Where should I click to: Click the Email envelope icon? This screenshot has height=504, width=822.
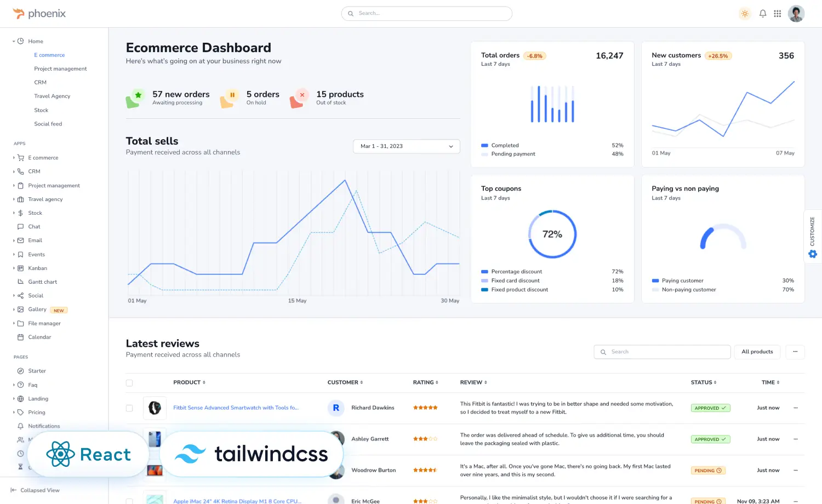[20, 240]
